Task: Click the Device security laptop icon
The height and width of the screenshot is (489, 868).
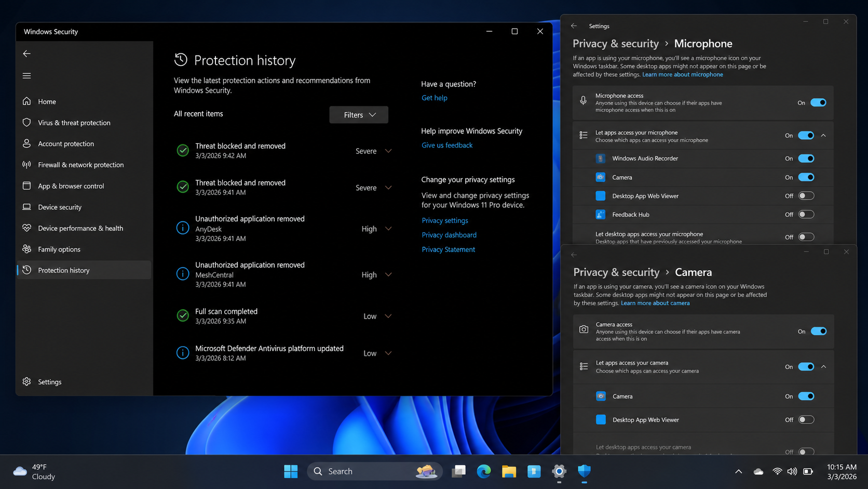Action: pos(27,207)
